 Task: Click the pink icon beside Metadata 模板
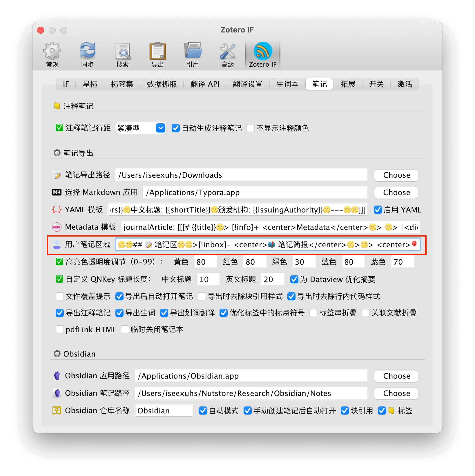tap(57, 227)
